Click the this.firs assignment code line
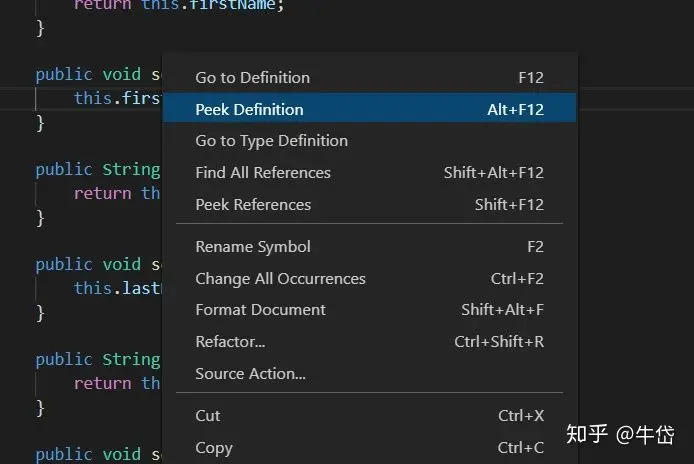This screenshot has width=694, height=464. [116, 98]
